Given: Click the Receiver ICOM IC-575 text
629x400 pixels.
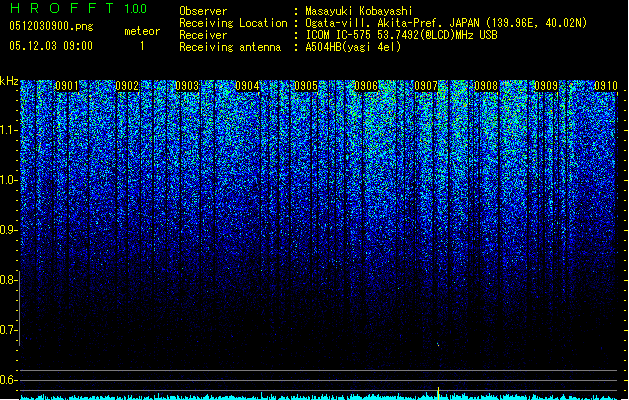Looking at the screenshot, I should click(x=402, y=35).
